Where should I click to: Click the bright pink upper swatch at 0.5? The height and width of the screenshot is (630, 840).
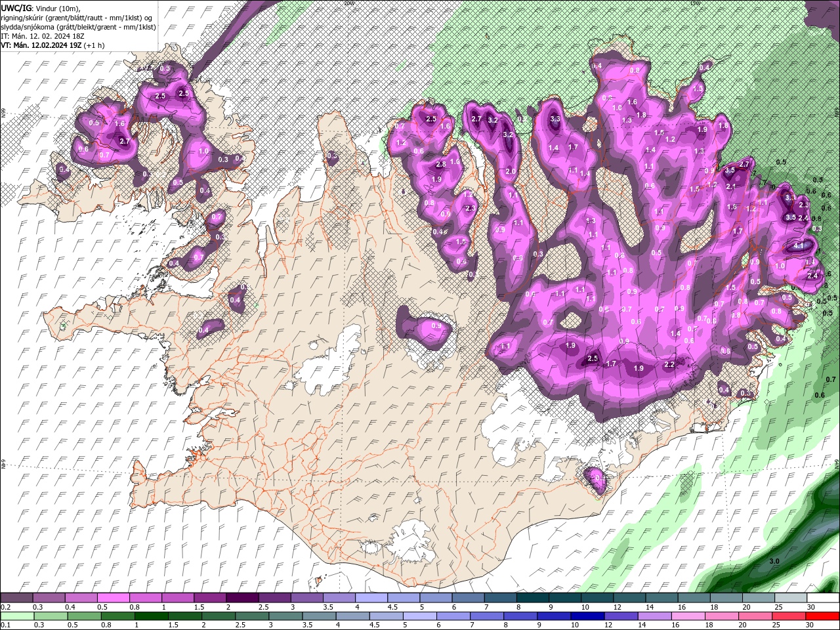(113, 598)
